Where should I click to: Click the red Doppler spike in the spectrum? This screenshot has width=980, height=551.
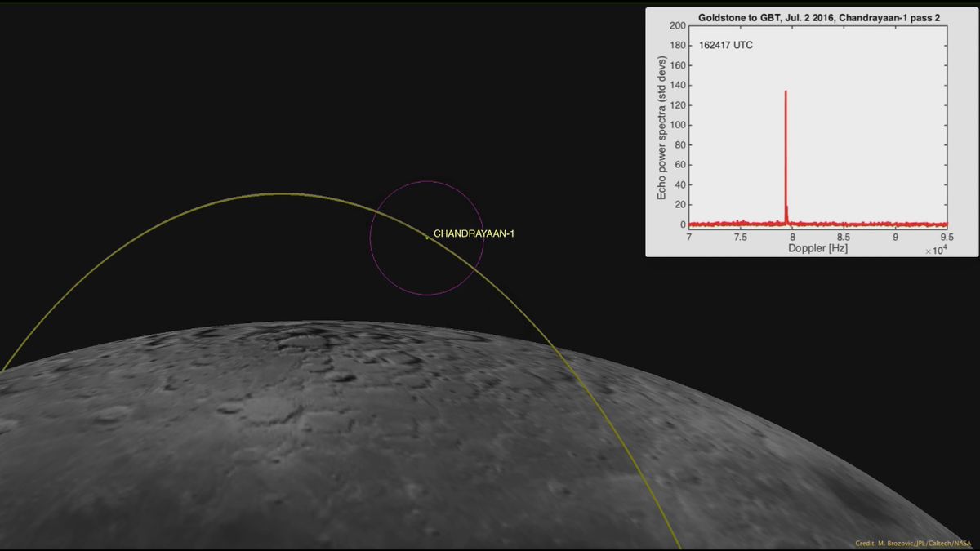tap(786, 147)
